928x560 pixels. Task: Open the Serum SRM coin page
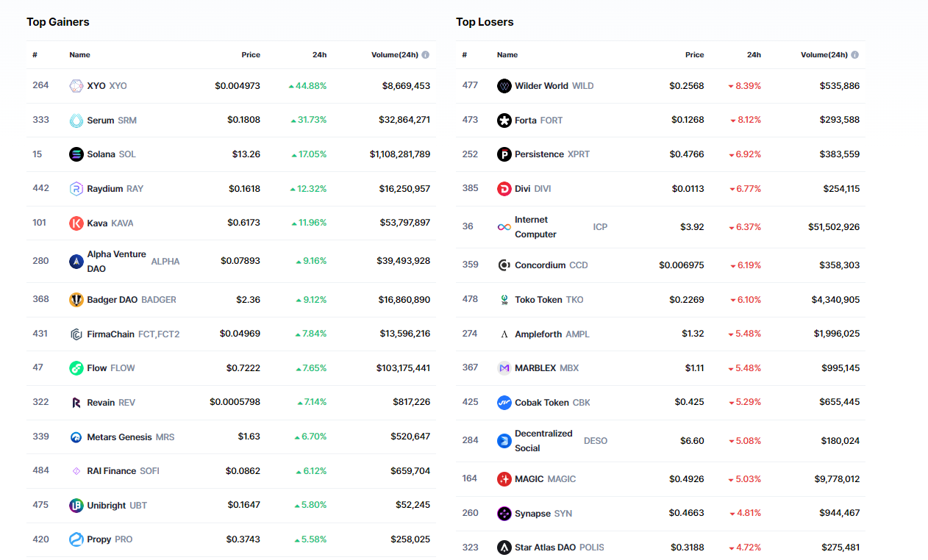101,121
